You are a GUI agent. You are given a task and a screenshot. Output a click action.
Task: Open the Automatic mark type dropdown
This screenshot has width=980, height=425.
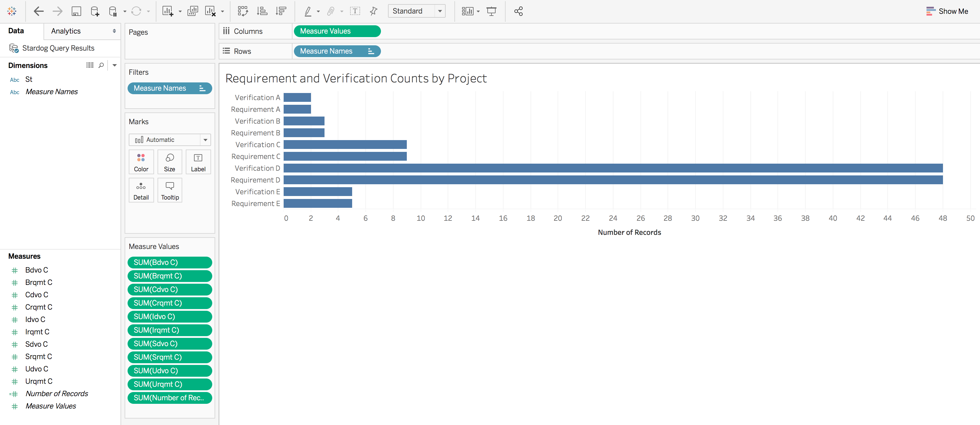(x=205, y=140)
